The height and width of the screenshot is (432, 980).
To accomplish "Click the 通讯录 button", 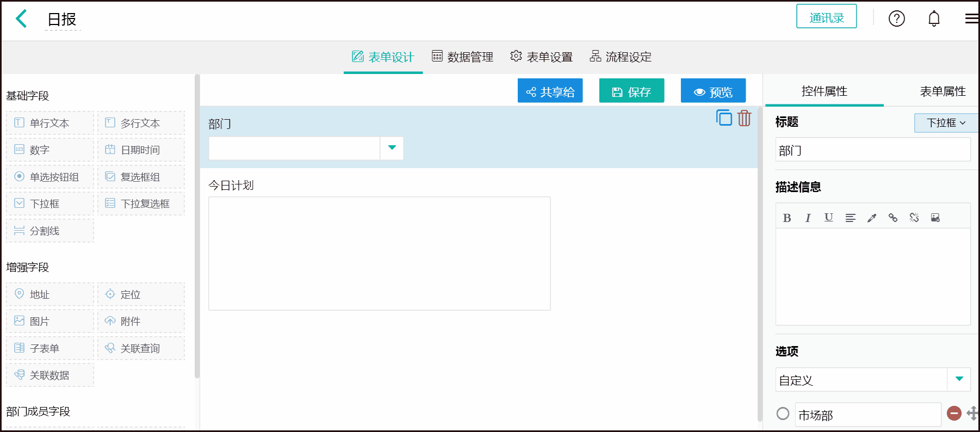I will (x=826, y=16).
